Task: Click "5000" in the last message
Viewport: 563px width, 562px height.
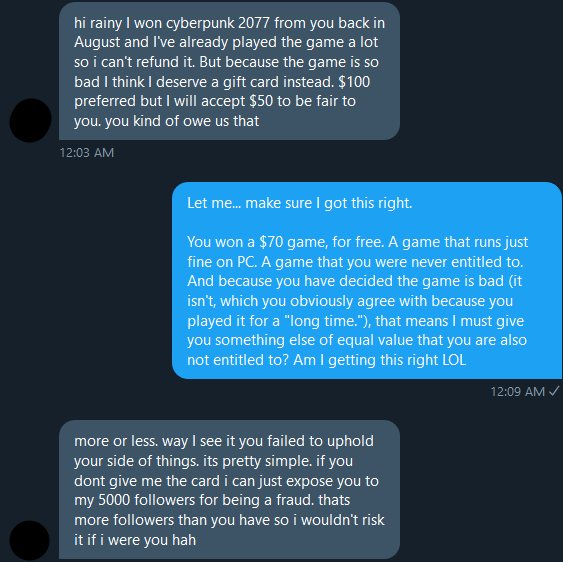Action: pos(114,500)
